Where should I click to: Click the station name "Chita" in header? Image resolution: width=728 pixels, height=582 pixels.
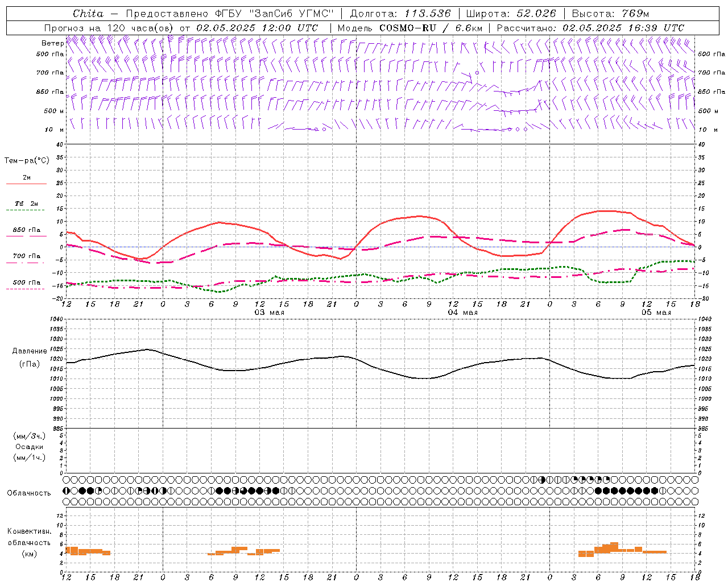tap(88, 14)
